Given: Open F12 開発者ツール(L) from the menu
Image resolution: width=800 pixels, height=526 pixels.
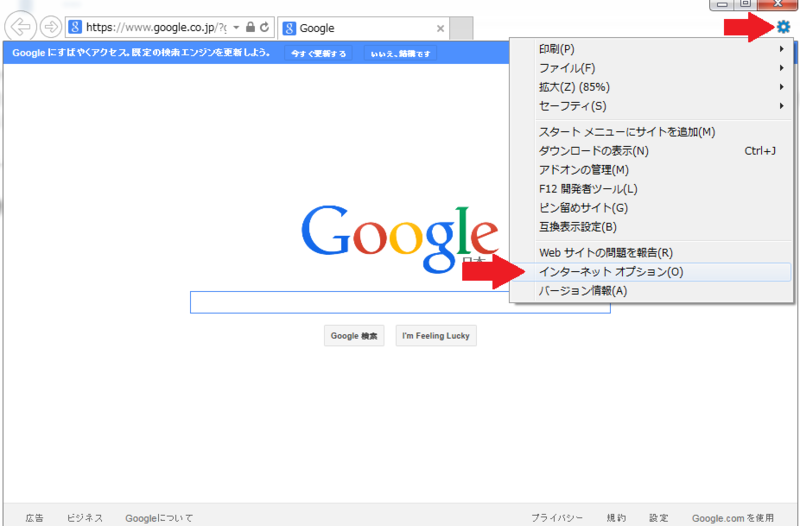Looking at the screenshot, I should (588, 189).
